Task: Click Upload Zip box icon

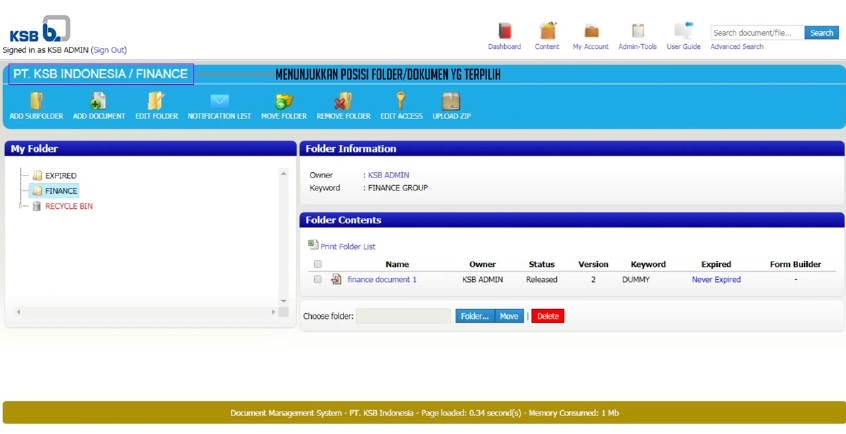Action: 451,101
